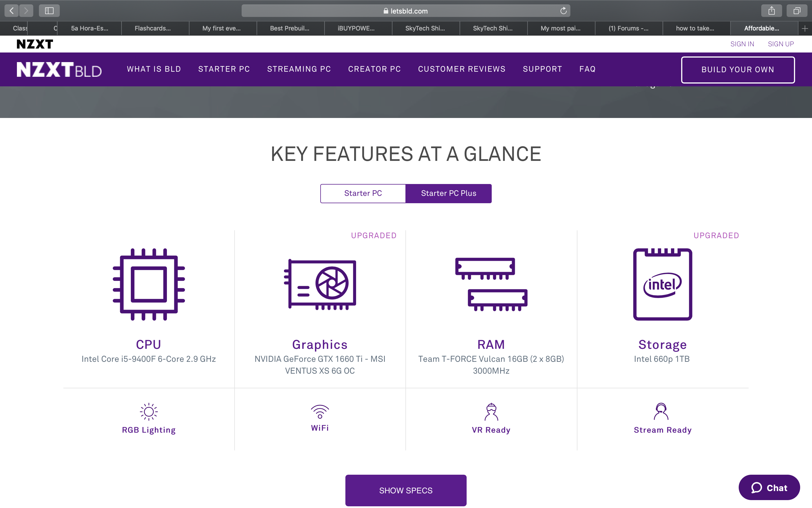Toggle the Safari sidebar icon
This screenshot has width=812, height=508.
49,11
